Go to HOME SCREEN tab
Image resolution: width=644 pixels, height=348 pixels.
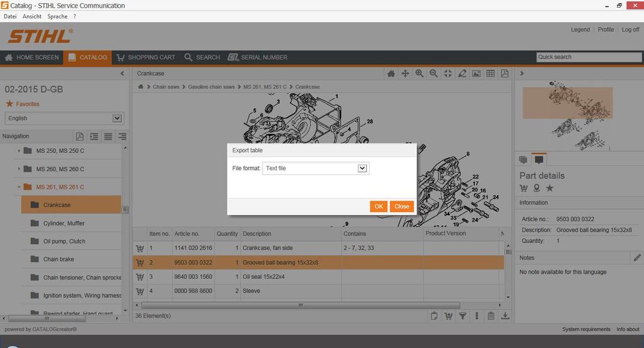pyautogui.click(x=31, y=57)
